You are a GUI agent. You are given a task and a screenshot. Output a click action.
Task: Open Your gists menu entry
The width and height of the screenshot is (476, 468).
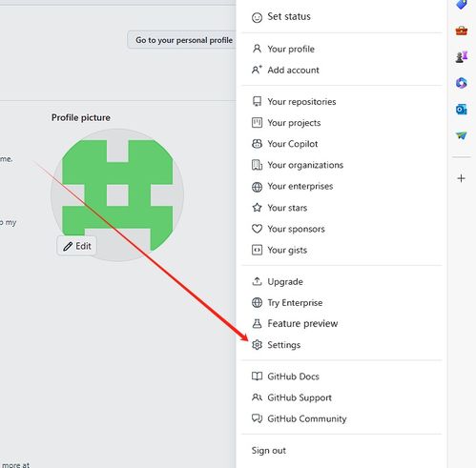click(341, 250)
